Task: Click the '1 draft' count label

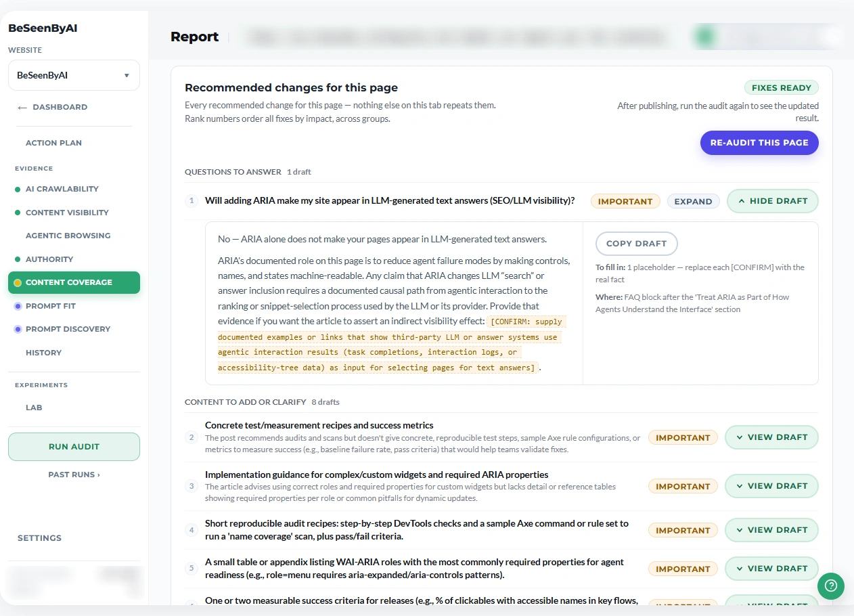Action: 298,172
